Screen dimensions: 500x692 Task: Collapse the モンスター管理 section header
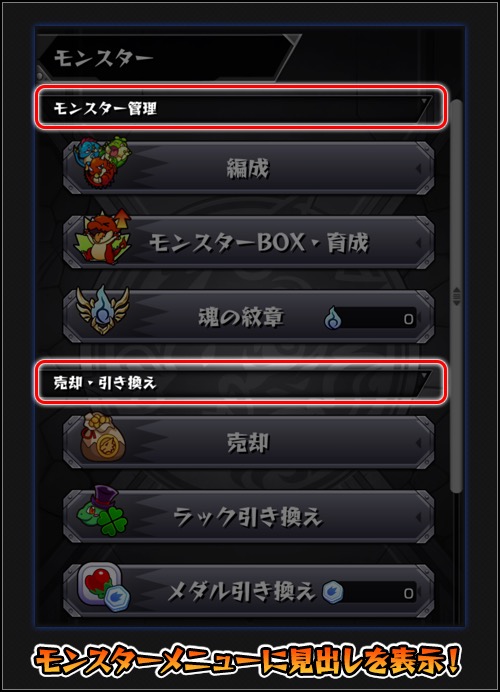[241, 108]
